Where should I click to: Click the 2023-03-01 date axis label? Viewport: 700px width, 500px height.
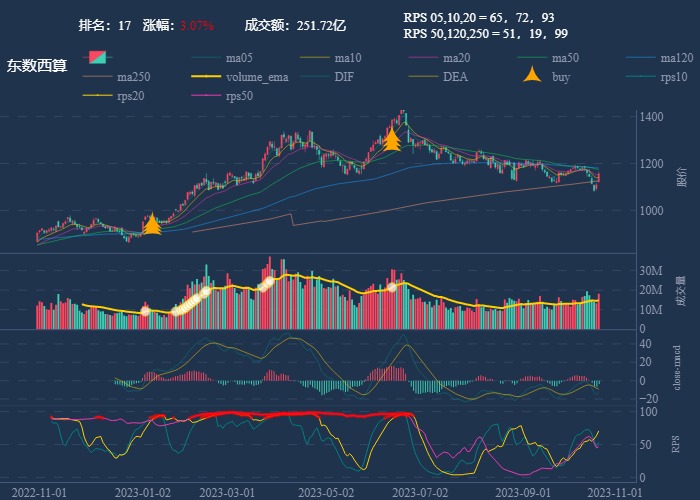228,492
